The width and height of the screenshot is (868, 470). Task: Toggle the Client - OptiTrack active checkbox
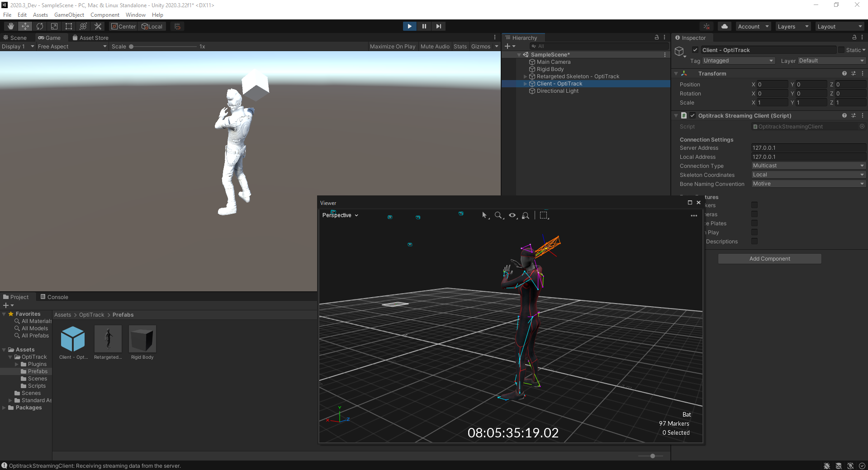click(x=695, y=50)
